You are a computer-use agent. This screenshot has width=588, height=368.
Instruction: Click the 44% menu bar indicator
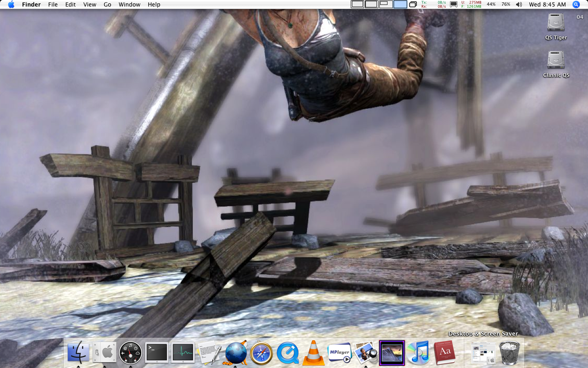click(x=491, y=4)
